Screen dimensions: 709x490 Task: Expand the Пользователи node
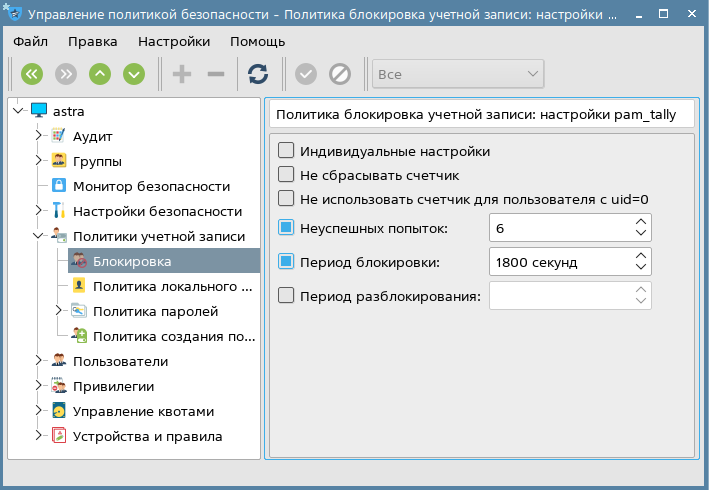click(38, 360)
